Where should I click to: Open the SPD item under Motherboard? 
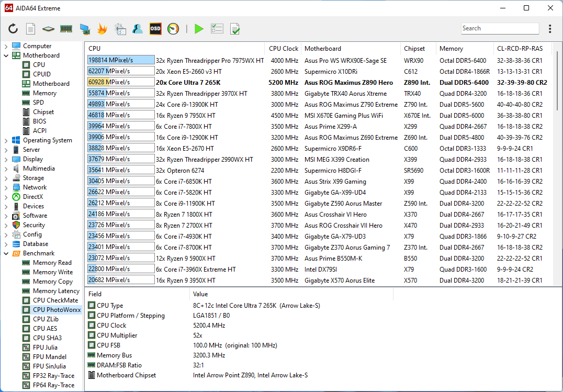39,103
